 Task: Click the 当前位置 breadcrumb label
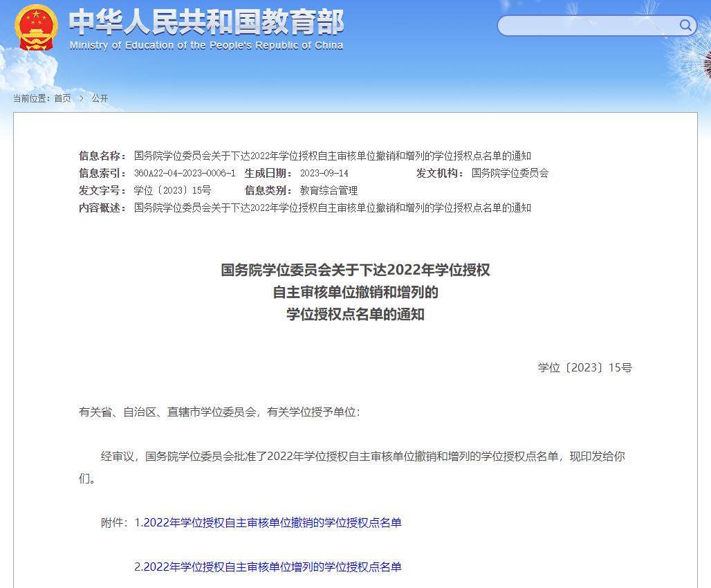click(x=31, y=98)
